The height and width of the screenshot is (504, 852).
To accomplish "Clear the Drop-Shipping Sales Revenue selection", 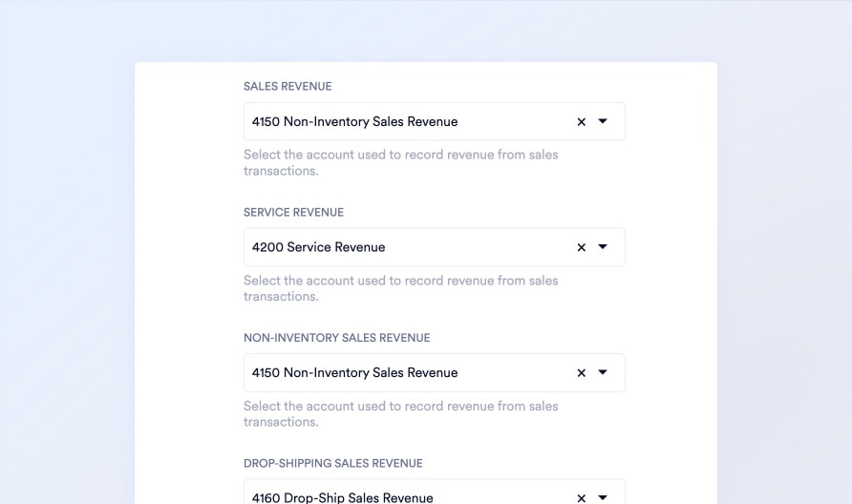I will [x=582, y=498].
